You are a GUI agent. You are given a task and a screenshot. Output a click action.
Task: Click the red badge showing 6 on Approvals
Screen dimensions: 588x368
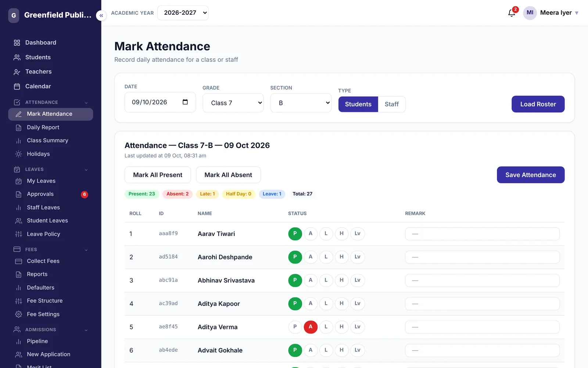(x=85, y=194)
